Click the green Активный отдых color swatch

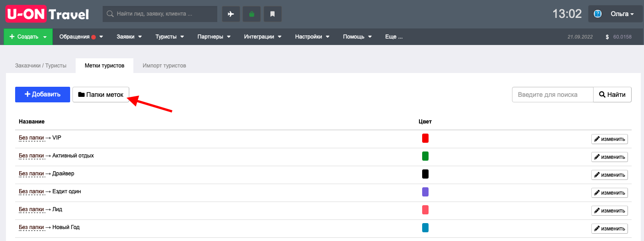tap(425, 156)
